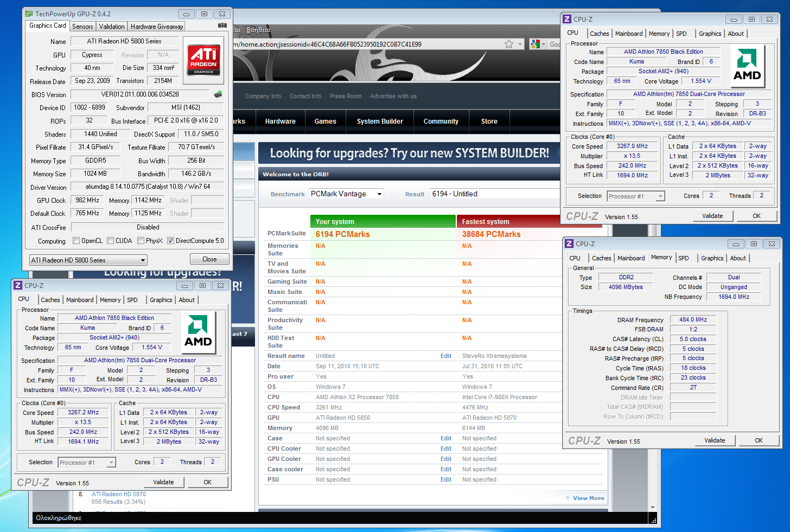Open the System Builder menu item
This screenshot has width=790, height=532.
(380, 121)
